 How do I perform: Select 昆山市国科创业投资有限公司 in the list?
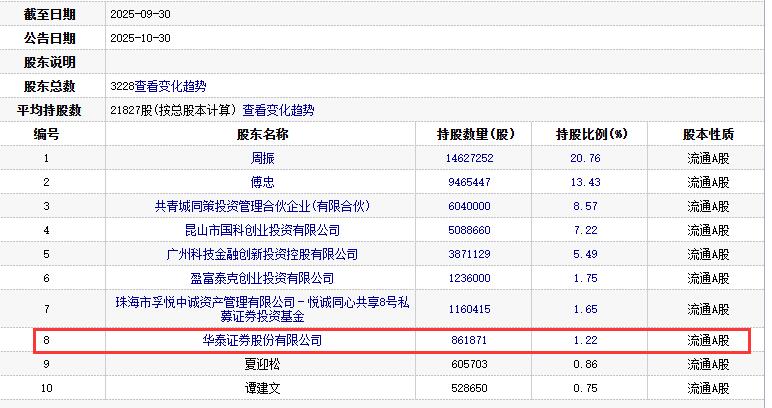coord(263,230)
